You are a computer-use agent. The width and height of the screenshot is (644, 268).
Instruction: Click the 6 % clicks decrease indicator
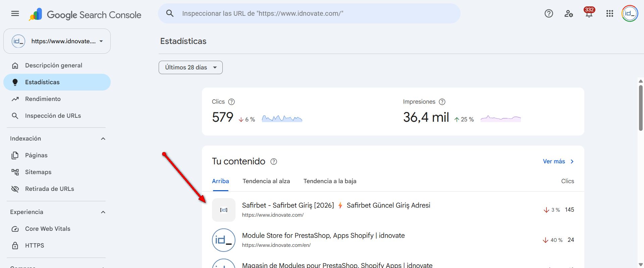pyautogui.click(x=247, y=120)
